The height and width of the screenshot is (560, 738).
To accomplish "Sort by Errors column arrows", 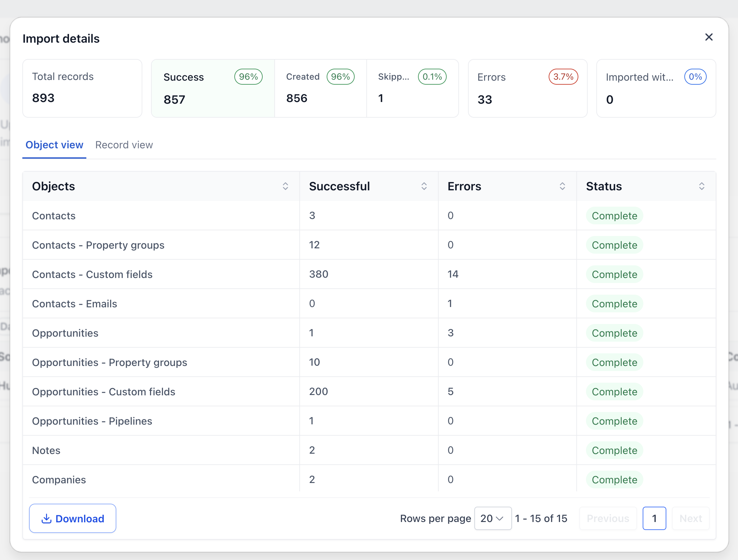I will tap(562, 186).
